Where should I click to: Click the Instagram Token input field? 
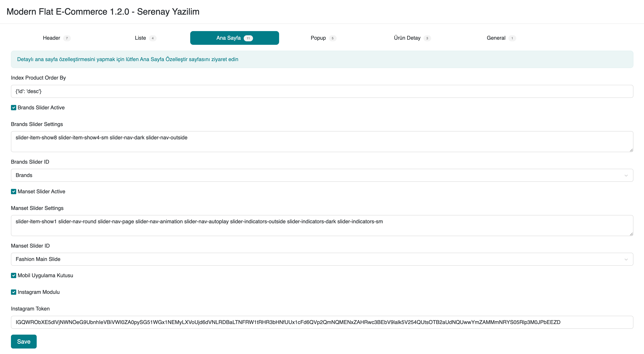(322, 322)
